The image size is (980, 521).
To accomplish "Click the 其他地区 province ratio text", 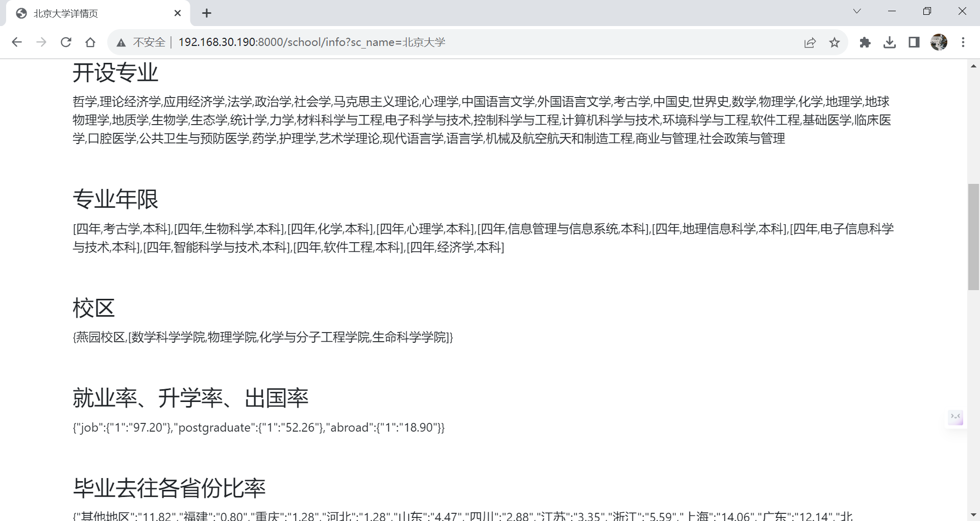I will (463, 515).
